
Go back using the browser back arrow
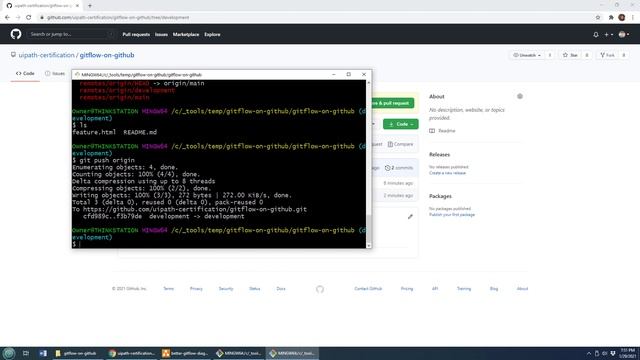7,18
